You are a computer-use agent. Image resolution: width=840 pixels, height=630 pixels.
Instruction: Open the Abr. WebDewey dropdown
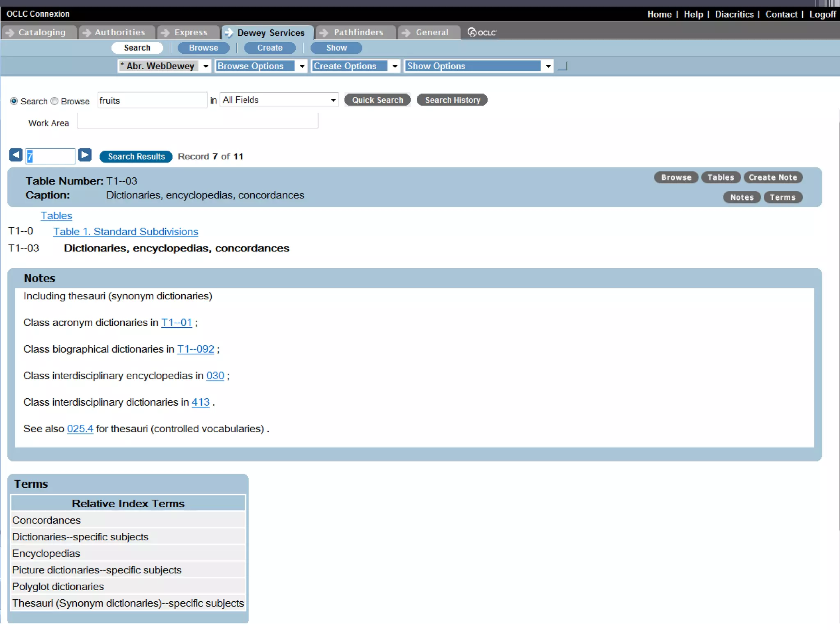[205, 66]
